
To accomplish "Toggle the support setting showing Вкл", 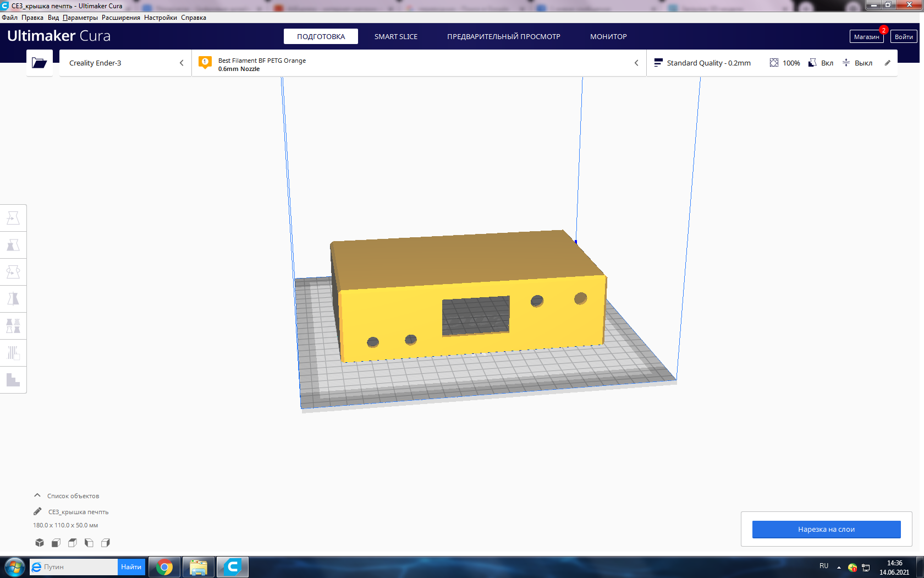I will tap(821, 63).
